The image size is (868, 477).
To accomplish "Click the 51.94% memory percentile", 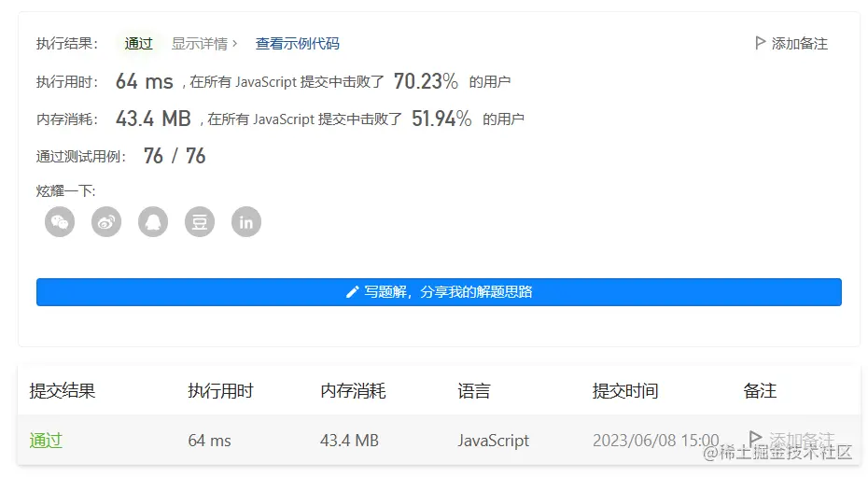I will (x=441, y=119).
